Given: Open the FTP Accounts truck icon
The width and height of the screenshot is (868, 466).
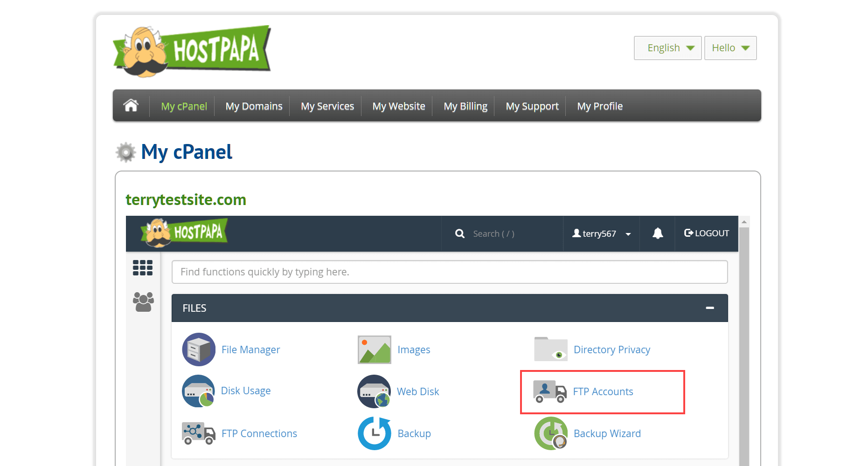Looking at the screenshot, I should click(550, 391).
